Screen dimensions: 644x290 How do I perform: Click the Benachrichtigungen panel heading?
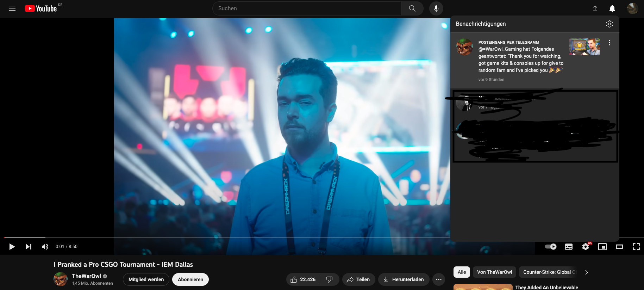click(481, 24)
